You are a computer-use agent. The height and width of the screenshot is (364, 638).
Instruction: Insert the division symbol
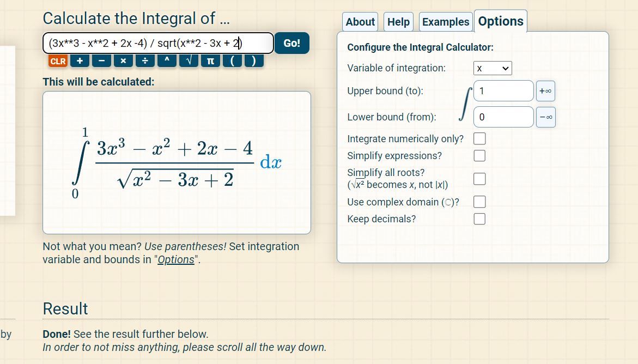coord(145,61)
